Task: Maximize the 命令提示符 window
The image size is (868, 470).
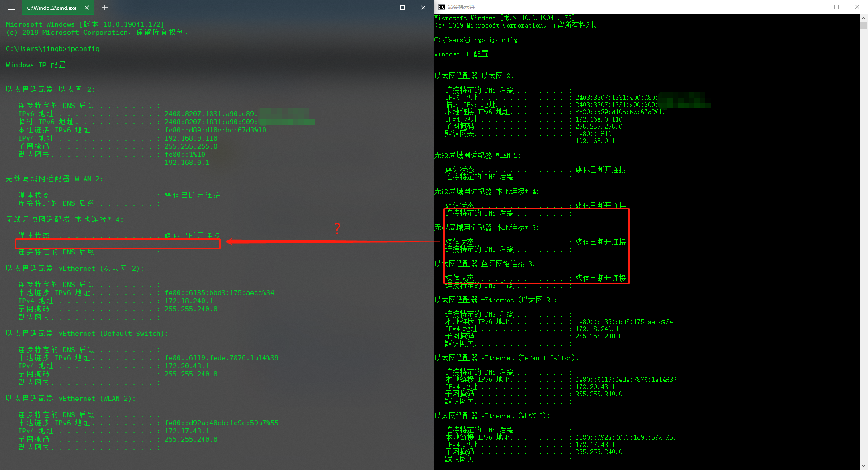Action: click(837, 7)
